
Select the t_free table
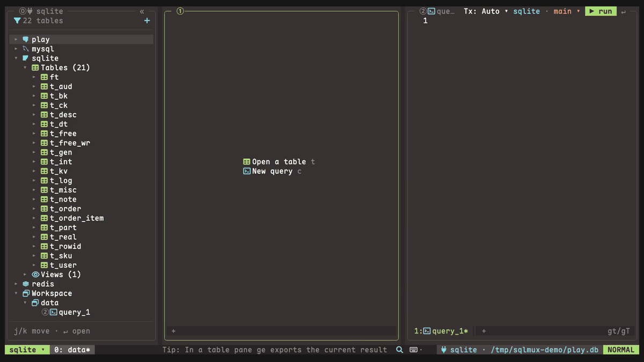[x=63, y=134]
